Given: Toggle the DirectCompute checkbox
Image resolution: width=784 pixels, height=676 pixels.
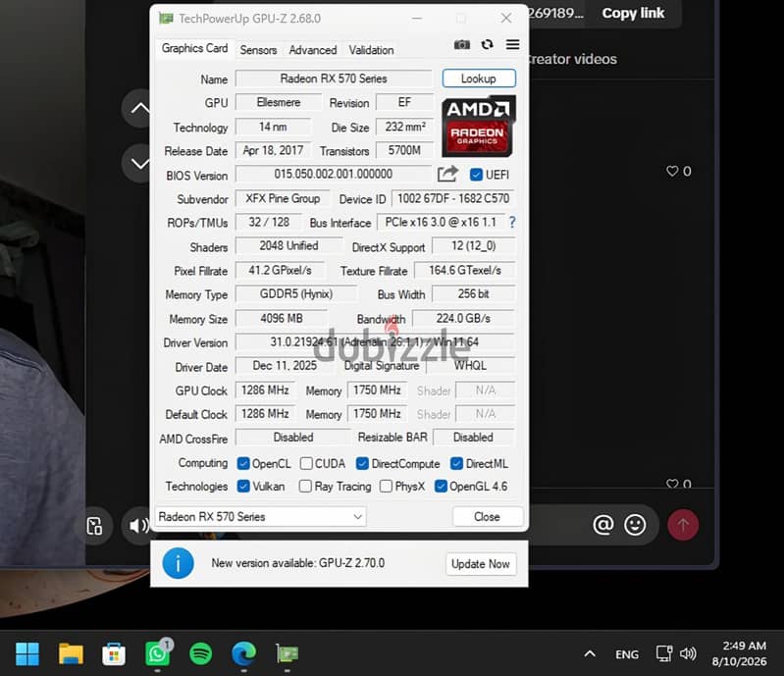Looking at the screenshot, I should tap(362, 463).
